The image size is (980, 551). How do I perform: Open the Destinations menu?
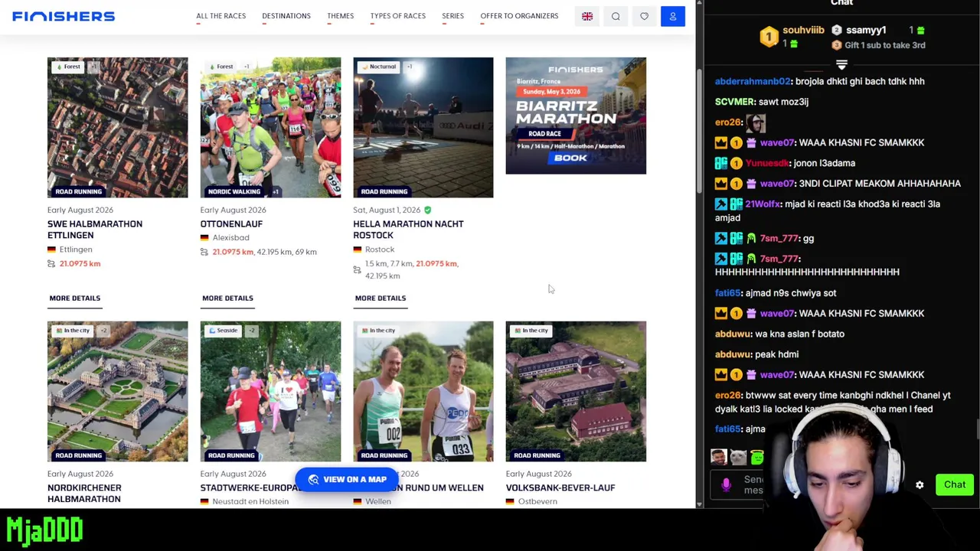point(286,16)
